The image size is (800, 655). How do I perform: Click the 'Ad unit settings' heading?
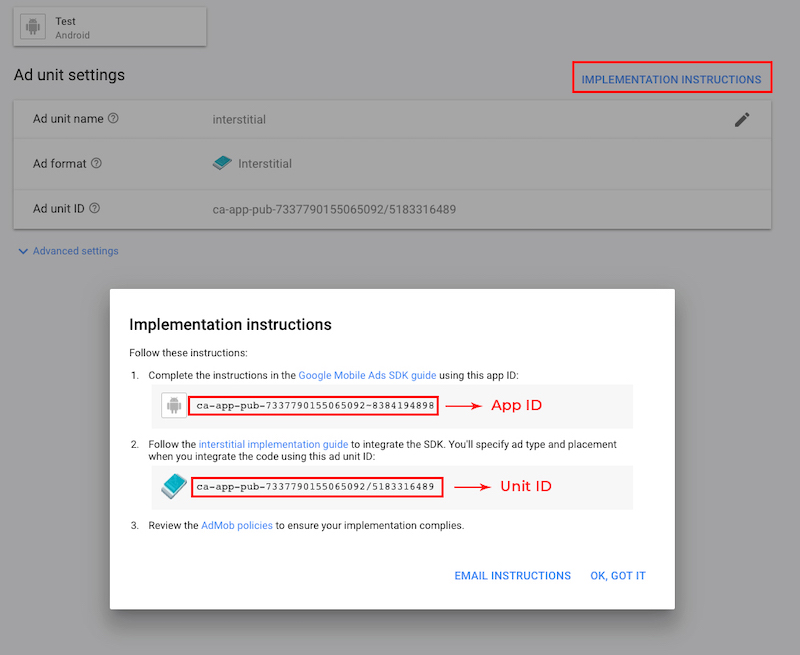tap(69, 75)
